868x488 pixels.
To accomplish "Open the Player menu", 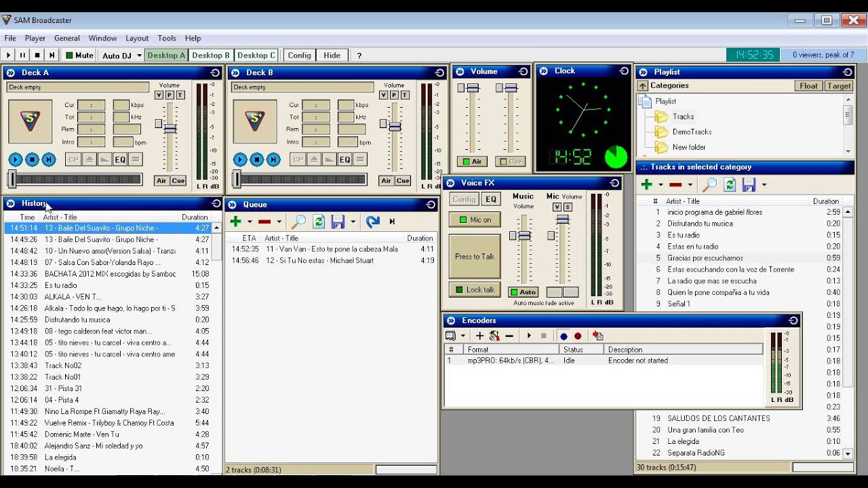I will [x=35, y=39].
